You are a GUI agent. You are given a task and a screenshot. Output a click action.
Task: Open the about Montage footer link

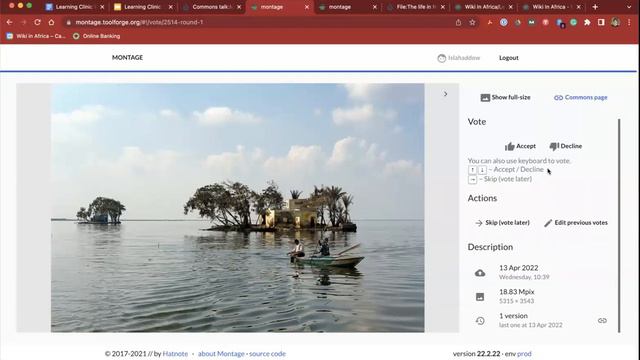pyautogui.click(x=221, y=354)
